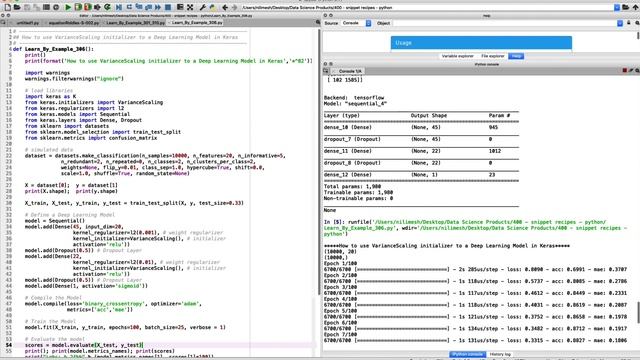640x360 pixels.
Task: Click the line 'def Learn_By_Example_306():'
Action: (53, 49)
